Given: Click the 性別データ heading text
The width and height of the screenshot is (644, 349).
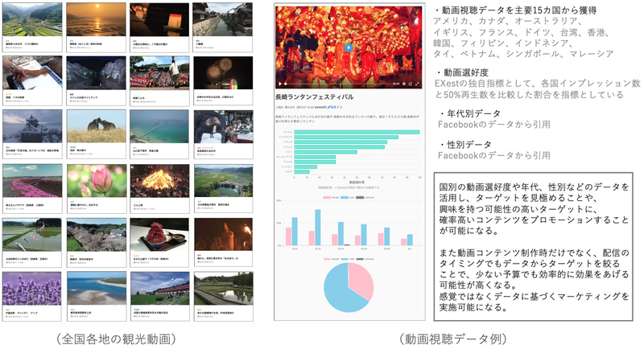Looking at the screenshot, I should pos(469,145).
